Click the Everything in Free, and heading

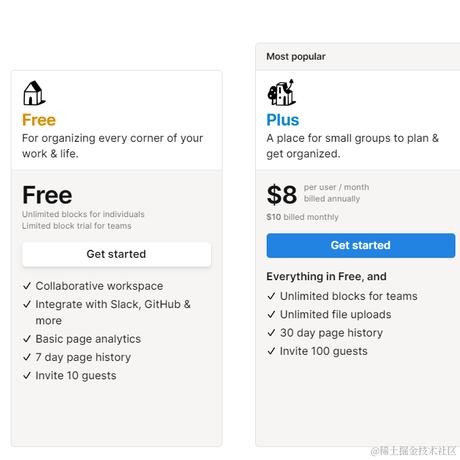[x=326, y=276]
